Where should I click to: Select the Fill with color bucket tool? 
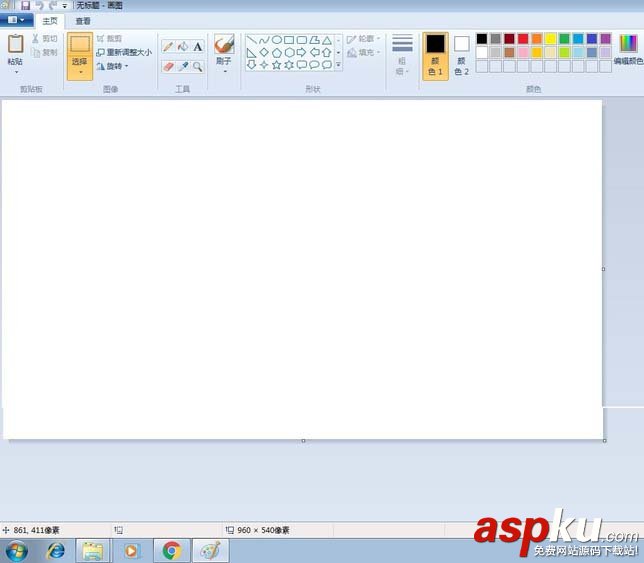[183, 46]
